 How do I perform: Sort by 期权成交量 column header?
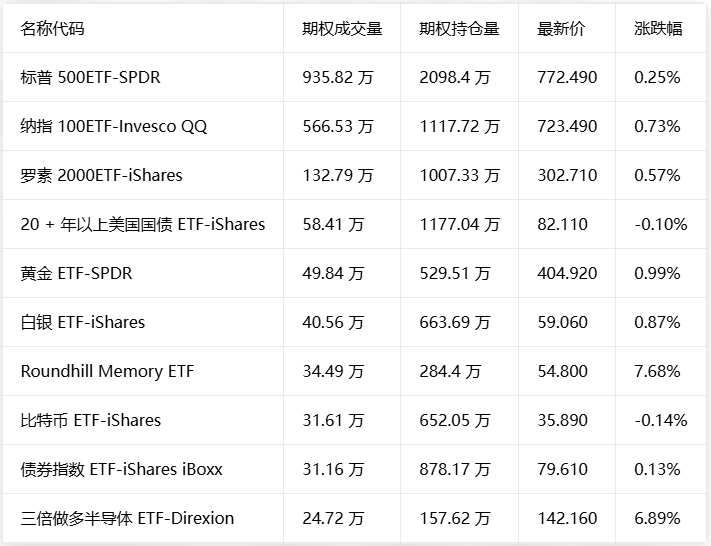click(x=342, y=29)
